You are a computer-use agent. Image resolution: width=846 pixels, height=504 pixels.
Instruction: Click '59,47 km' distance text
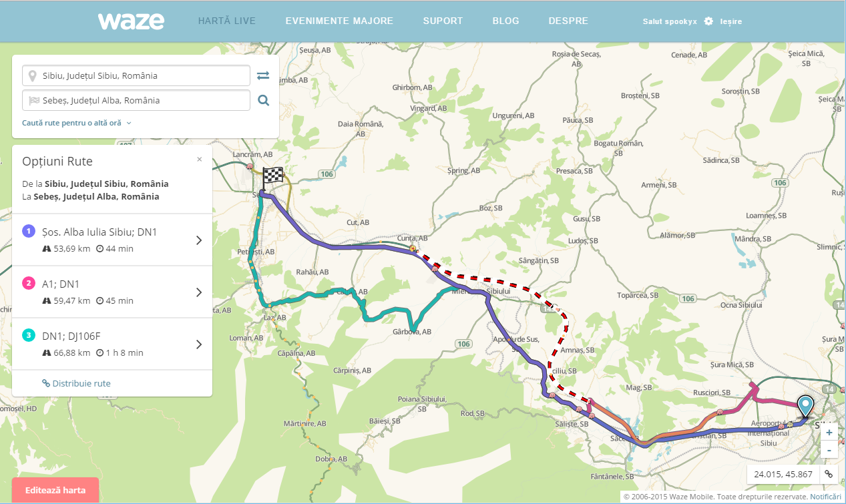[x=72, y=300]
